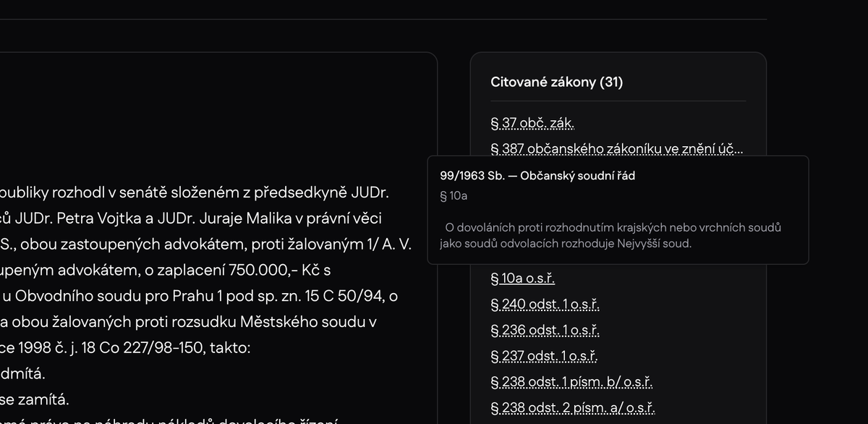Image resolution: width=868 pixels, height=424 pixels.
Task: Click the statute preview tooltip card
Action: (x=618, y=210)
